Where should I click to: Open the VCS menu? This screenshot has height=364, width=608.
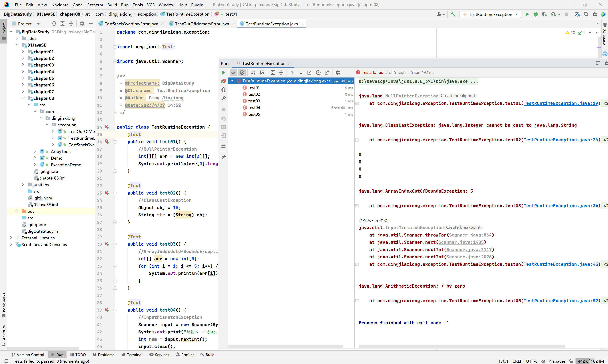pos(151,5)
